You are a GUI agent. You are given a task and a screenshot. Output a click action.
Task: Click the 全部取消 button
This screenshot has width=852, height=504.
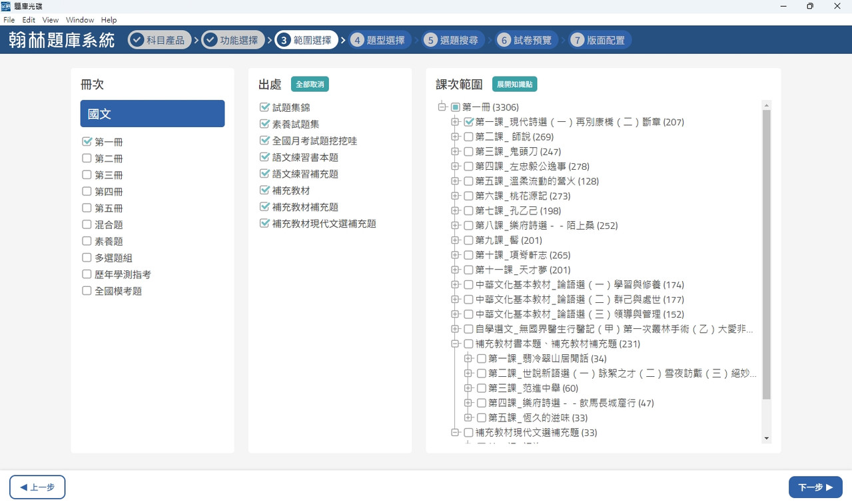310,85
